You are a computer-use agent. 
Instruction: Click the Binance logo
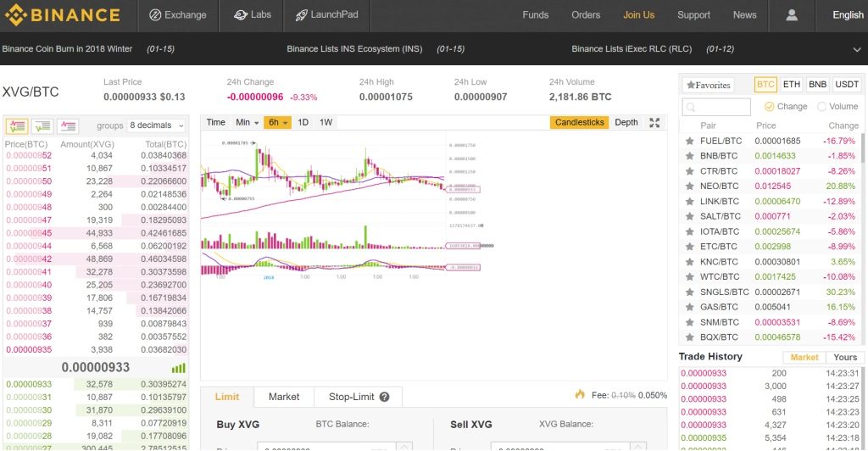click(x=63, y=15)
